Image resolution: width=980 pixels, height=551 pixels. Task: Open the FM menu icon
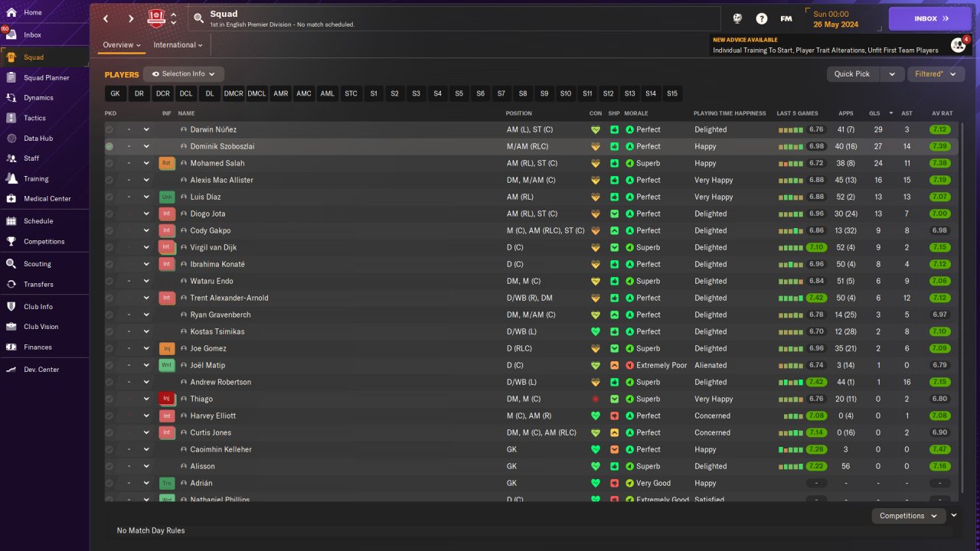pyautogui.click(x=786, y=18)
